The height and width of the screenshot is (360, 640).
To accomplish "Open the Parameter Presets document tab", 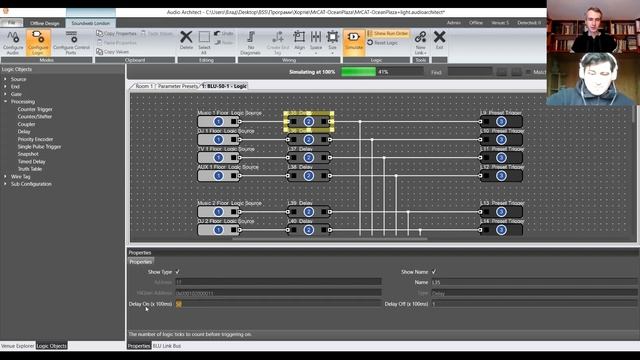I will click(178, 86).
